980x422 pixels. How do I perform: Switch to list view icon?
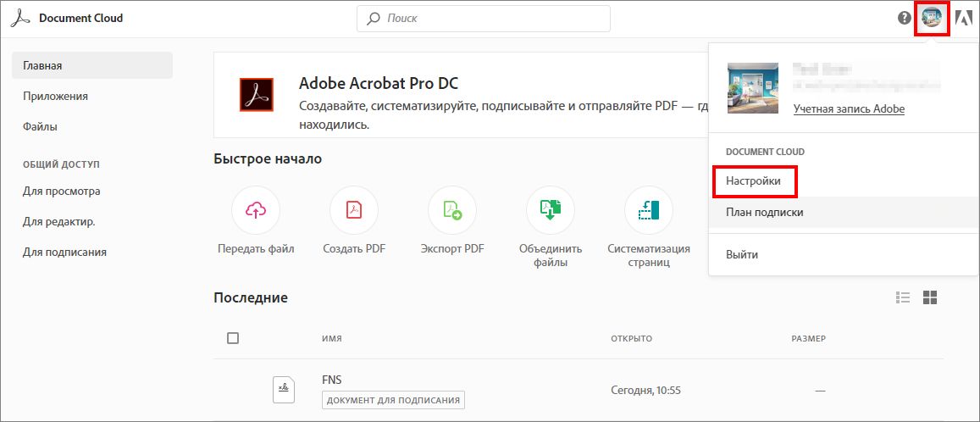tap(903, 297)
